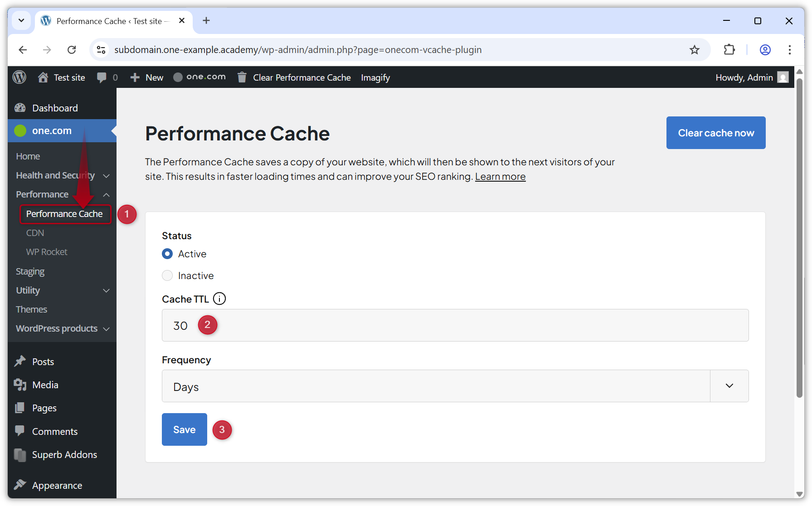Viewport: 812px width, 506px height.
Task: Click the Superb Addons sidebar icon
Action: pyautogui.click(x=20, y=454)
